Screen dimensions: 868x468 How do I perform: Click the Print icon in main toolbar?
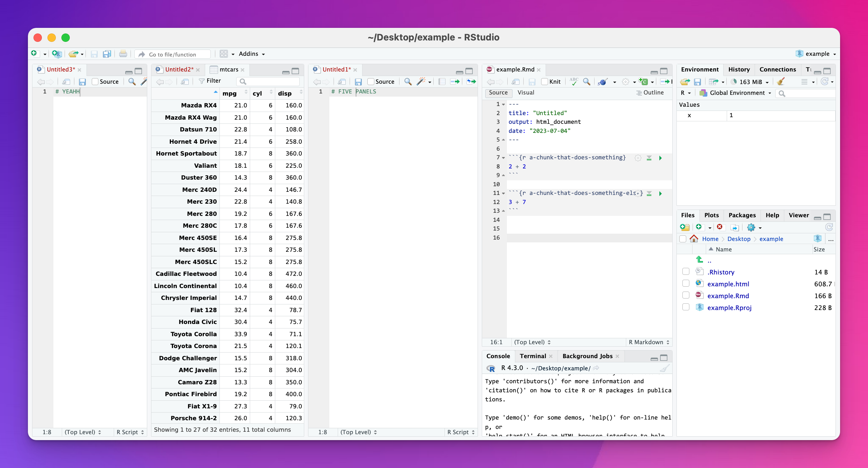pyautogui.click(x=123, y=54)
